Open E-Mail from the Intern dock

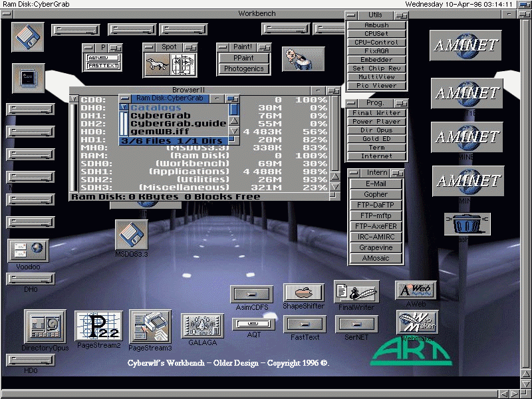point(376,184)
